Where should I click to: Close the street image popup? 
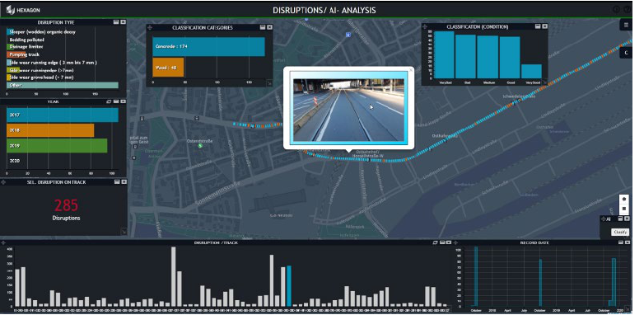pyautogui.click(x=411, y=70)
